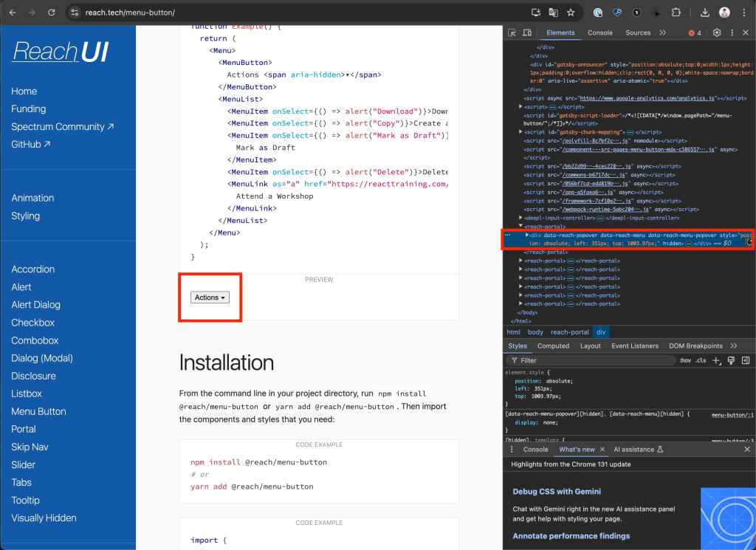Screen dimensions: 756x550
Task: Expand the deepl-input-controller node
Action: [x=520, y=218]
